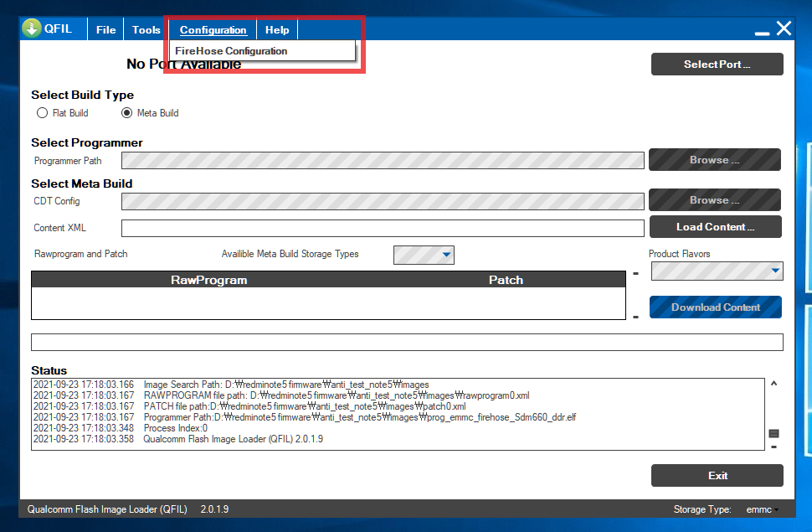This screenshot has width=812, height=532.
Task: Choose FireHose Configuration from the menu
Action: [263, 51]
